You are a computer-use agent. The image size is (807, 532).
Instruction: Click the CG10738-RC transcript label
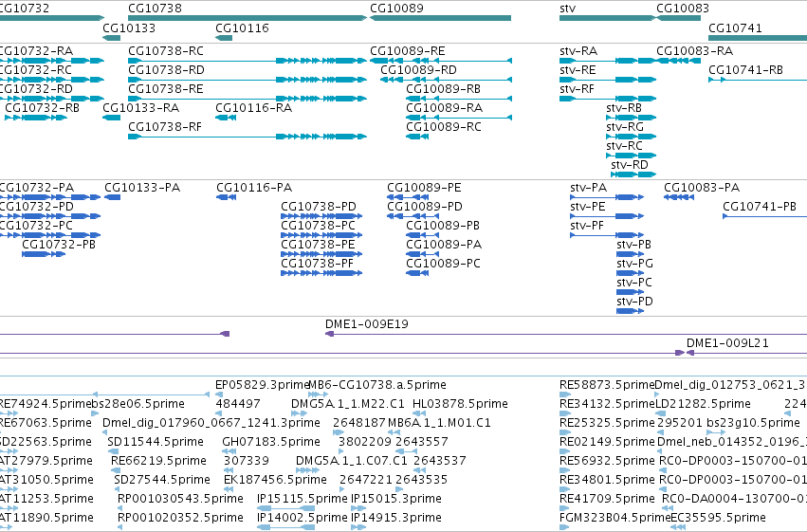166,51
